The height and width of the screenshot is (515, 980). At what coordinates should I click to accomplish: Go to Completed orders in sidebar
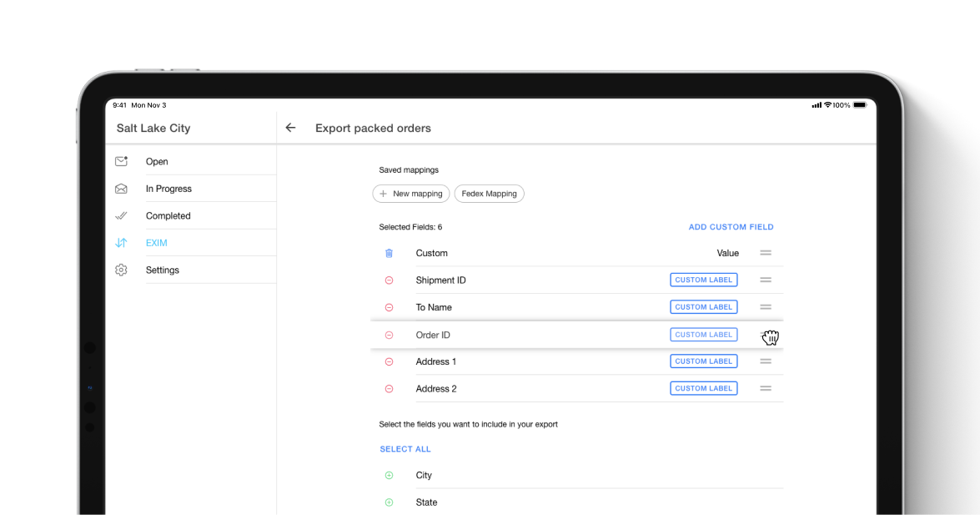click(x=168, y=215)
